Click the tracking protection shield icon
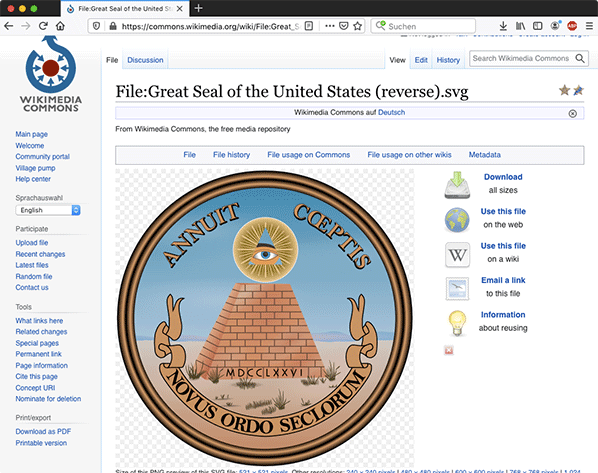The image size is (598, 473). [x=96, y=26]
